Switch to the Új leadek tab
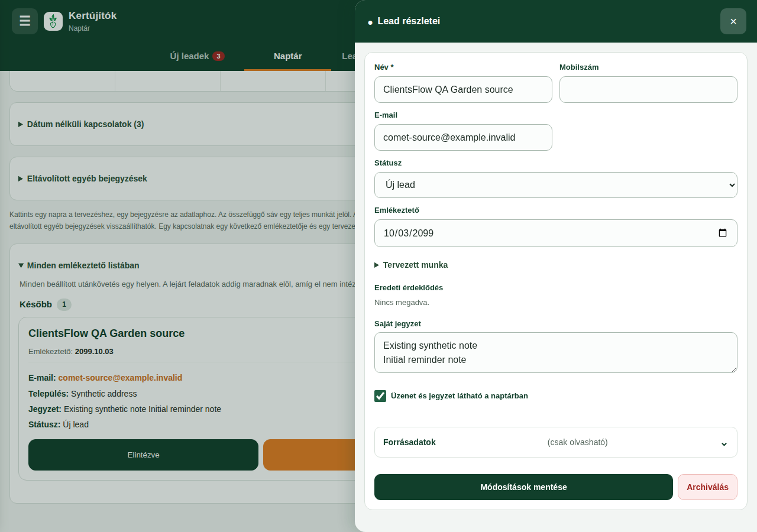The height and width of the screenshot is (532, 757). click(x=197, y=56)
